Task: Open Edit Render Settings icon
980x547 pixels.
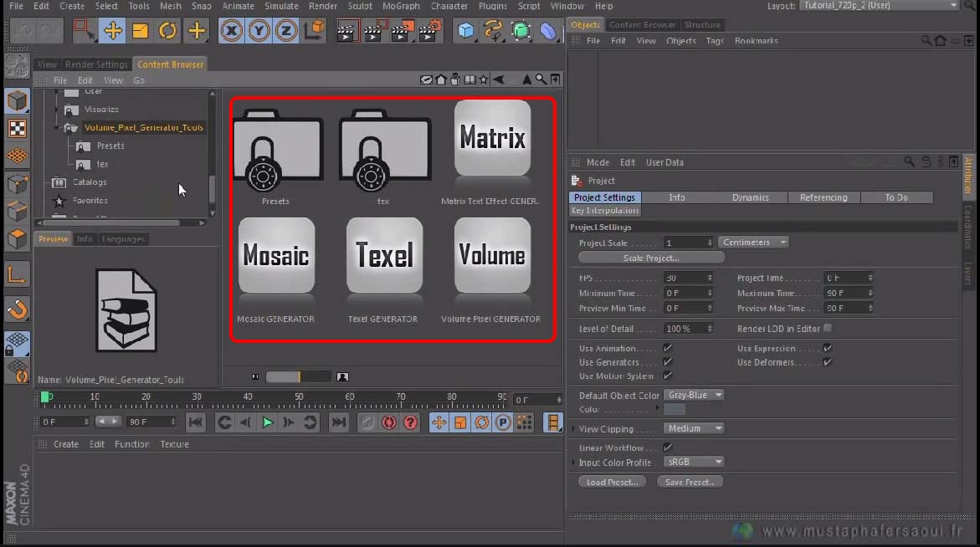Action: pyautogui.click(x=430, y=30)
